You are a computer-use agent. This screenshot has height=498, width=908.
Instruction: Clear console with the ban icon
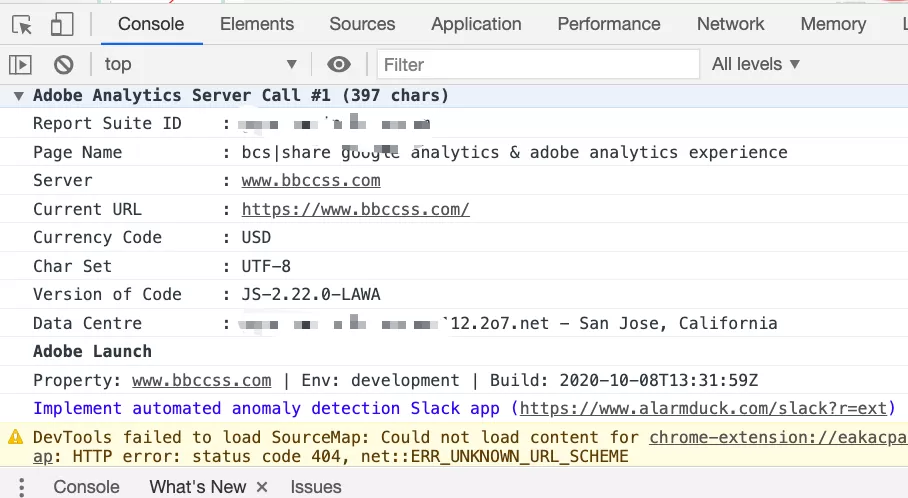[64, 64]
